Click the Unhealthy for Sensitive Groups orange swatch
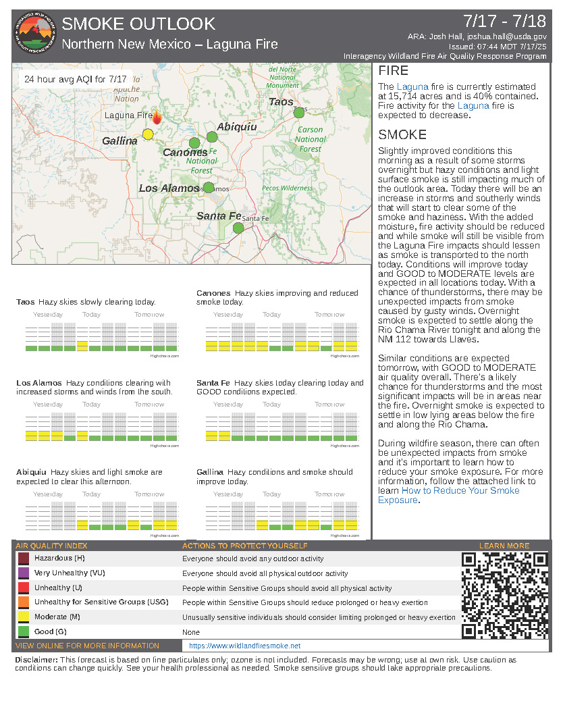The height and width of the screenshot is (728, 563). click(x=24, y=602)
